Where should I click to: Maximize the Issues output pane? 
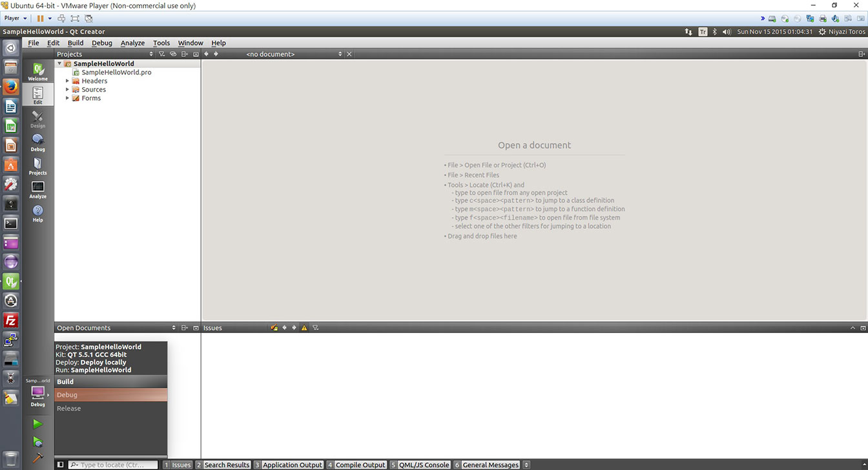tap(853, 328)
